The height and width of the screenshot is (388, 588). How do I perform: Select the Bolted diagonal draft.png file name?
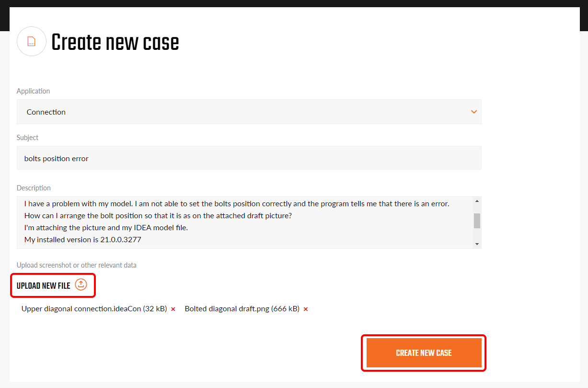click(242, 309)
